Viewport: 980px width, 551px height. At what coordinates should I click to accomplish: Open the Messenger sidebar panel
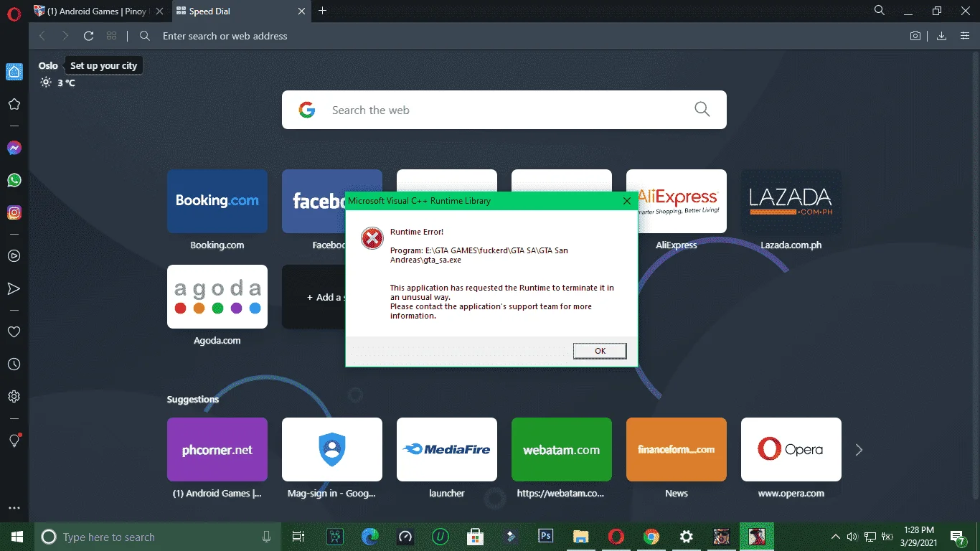14,148
